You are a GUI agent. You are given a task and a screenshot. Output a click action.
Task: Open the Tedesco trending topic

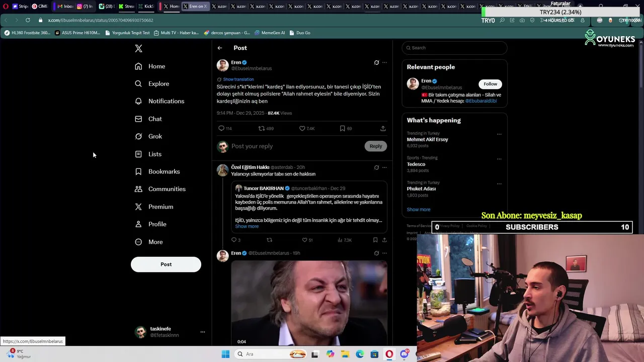coord(416,164)
